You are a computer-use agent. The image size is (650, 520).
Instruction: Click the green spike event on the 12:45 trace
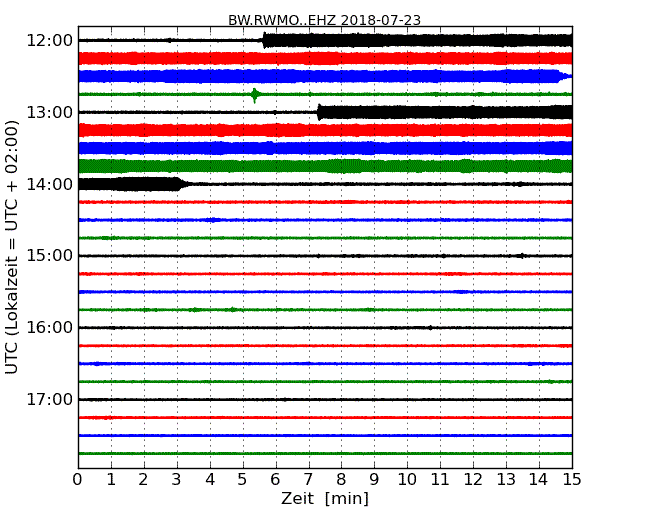point(255,95)
